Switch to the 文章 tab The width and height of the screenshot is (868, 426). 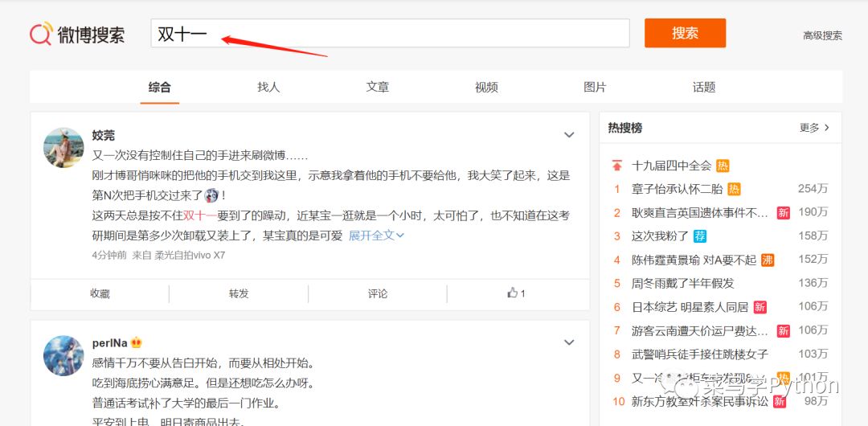pyautogui.click(x=378, y=87)
